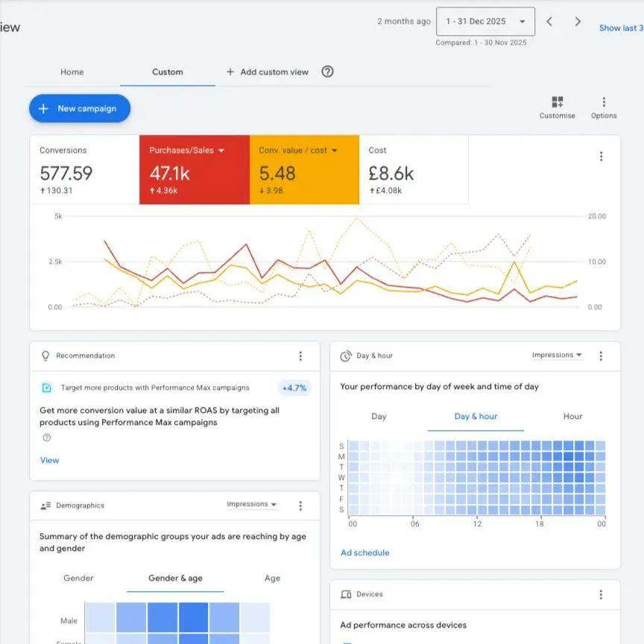Click the Performance Max recommendation icon
The width and height of the screenshot is (644, 644).
tap(47, 388)
